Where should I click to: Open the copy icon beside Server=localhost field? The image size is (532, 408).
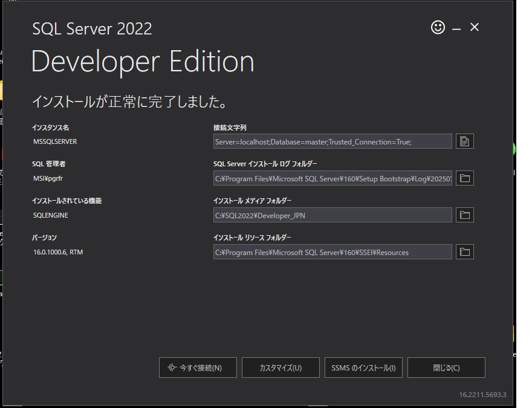click(464, 141)
